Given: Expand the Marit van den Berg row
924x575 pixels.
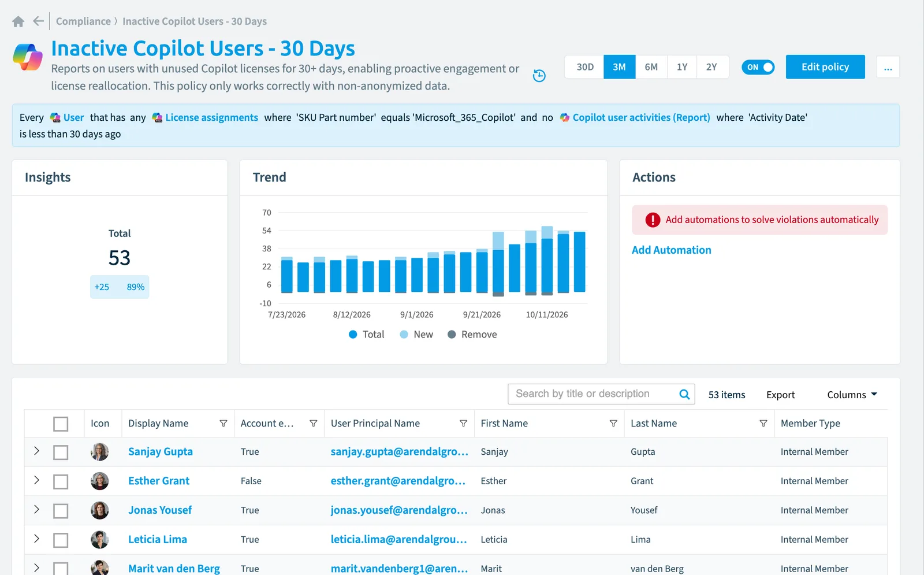Looking at the screenshot, I should (36, 567).
